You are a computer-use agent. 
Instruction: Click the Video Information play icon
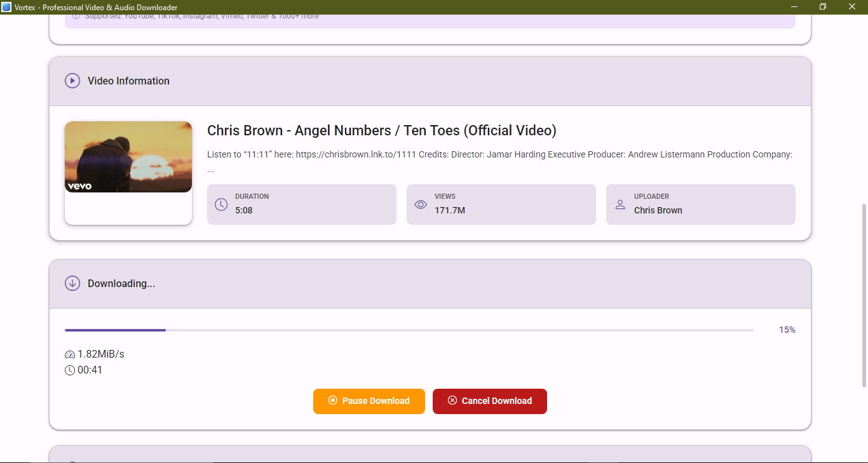72,81
